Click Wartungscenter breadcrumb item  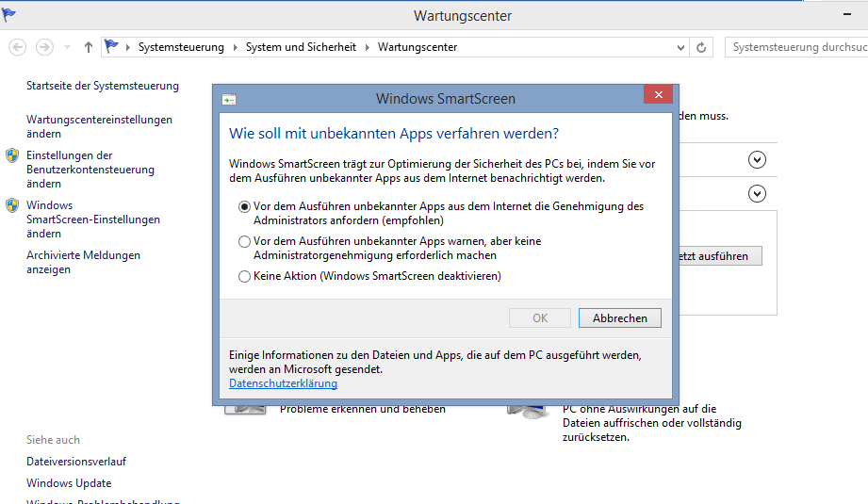(418, 47)
